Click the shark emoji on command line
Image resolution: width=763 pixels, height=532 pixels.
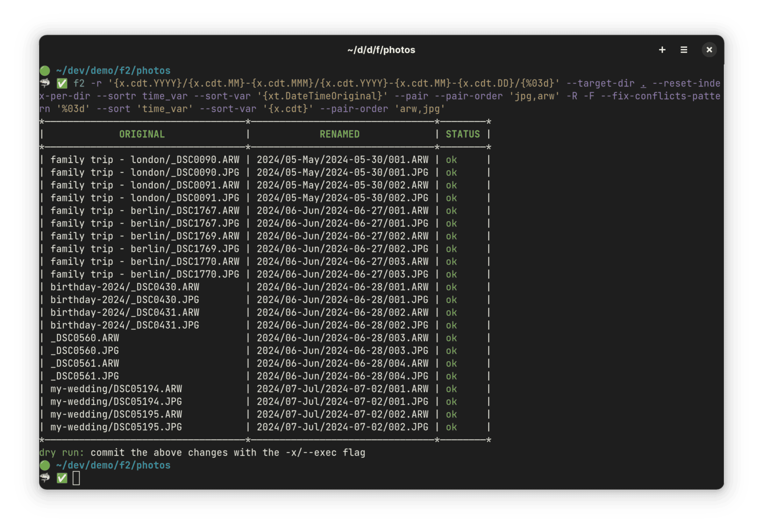(x=45, y=83)
